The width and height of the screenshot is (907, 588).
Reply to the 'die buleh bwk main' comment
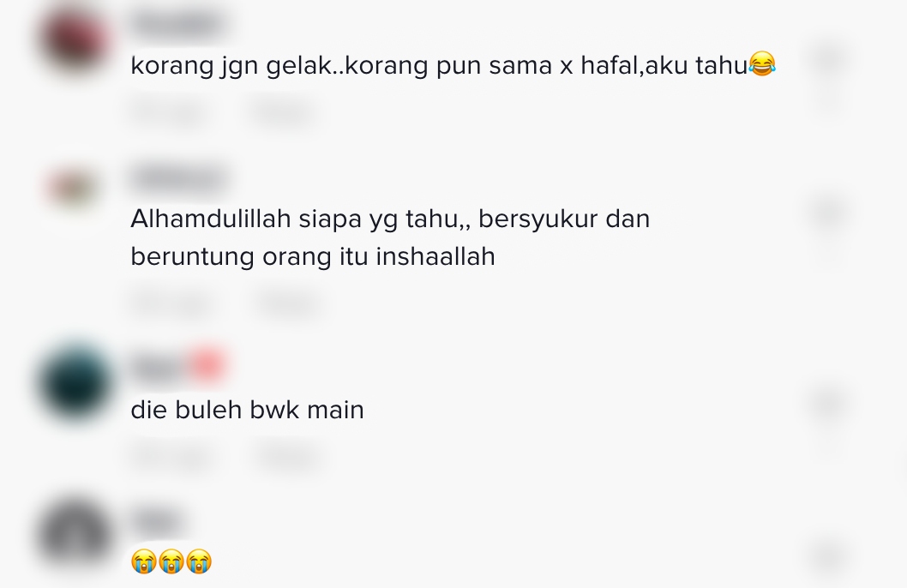click(287, 457)
